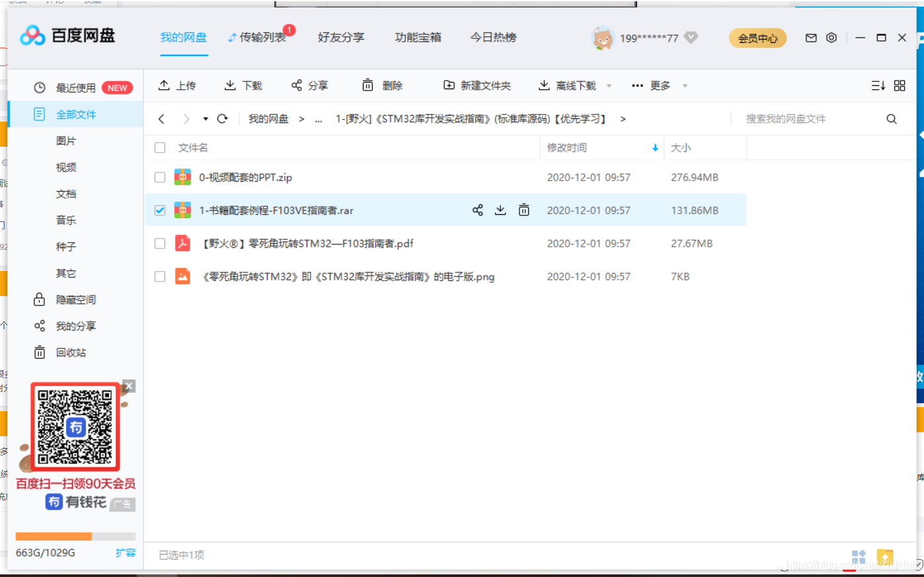
Task: Click the zip archive file icon
Action: tap(182, 177)
